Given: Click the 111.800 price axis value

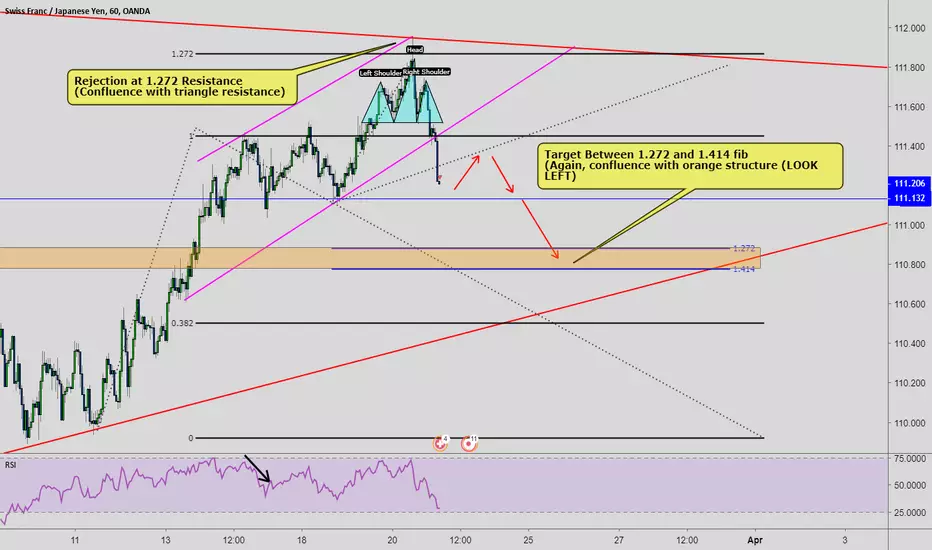Looking at the screenshot, I should [x=909, y=68].
